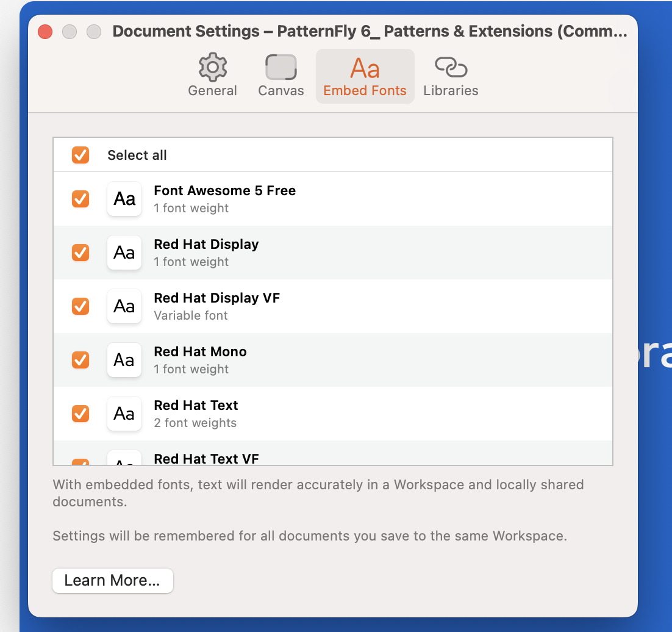Image resolution: width=672 pixels, height=632 pixels.
Task: Toggle the Red Hat Mono checkbox
Action: [80, 360]
